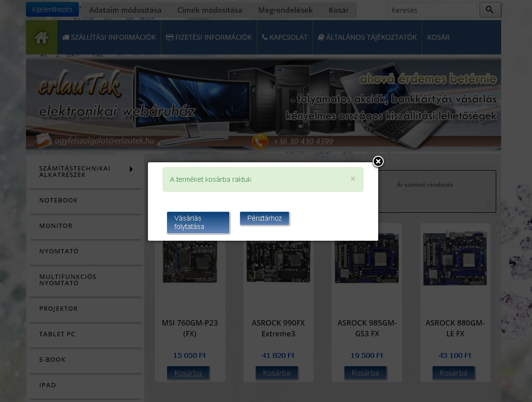The image size is (532, 402).
Task: Click the price 41 820 Ft
Action: pyautogui.click(x=278, y=355)
